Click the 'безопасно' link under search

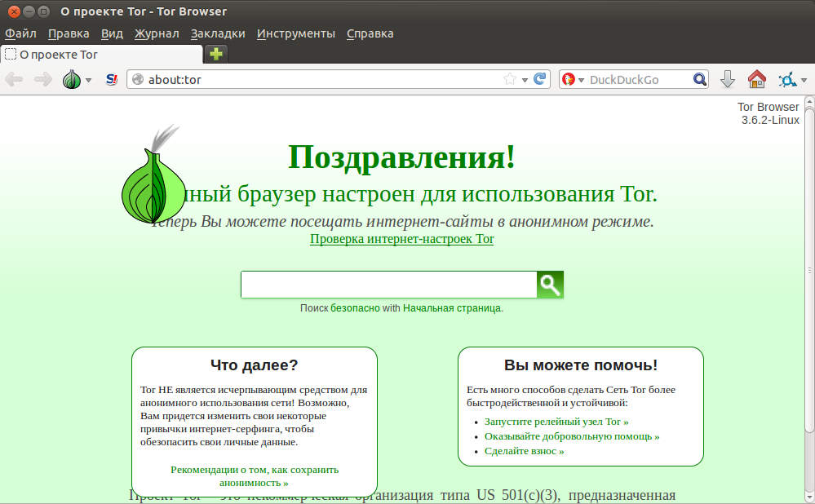click(x=355, y=308)
